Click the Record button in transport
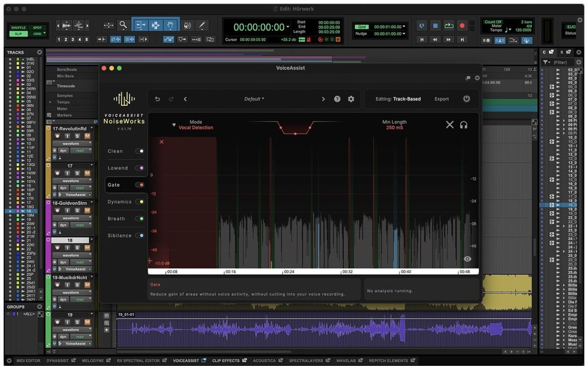Image resolution: width=588 pixels, height=366 pixels. (462, 26)
